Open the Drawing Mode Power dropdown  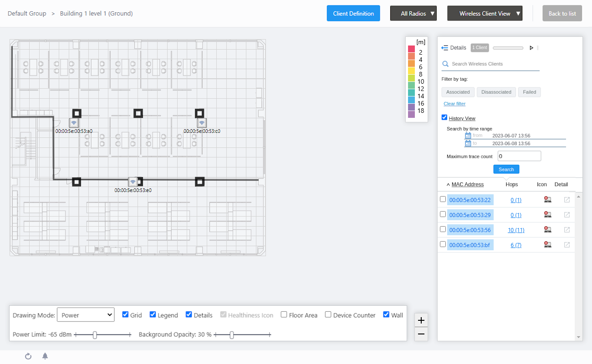86,315
